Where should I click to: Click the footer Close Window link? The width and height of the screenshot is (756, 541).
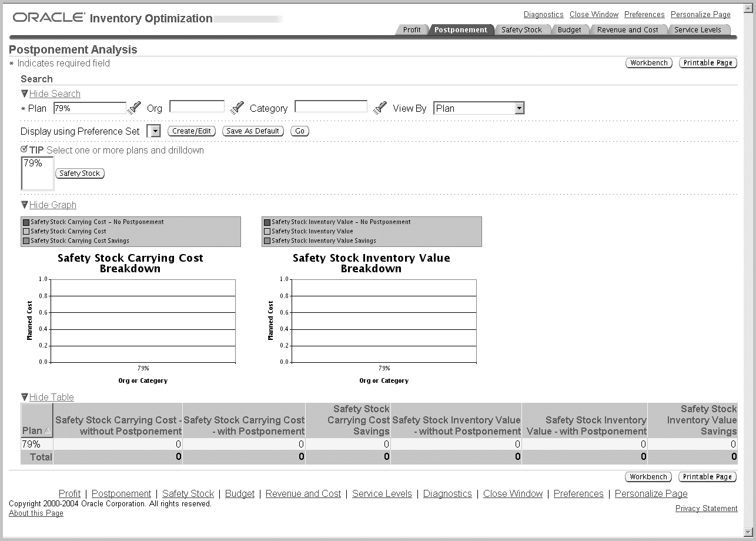513,493
